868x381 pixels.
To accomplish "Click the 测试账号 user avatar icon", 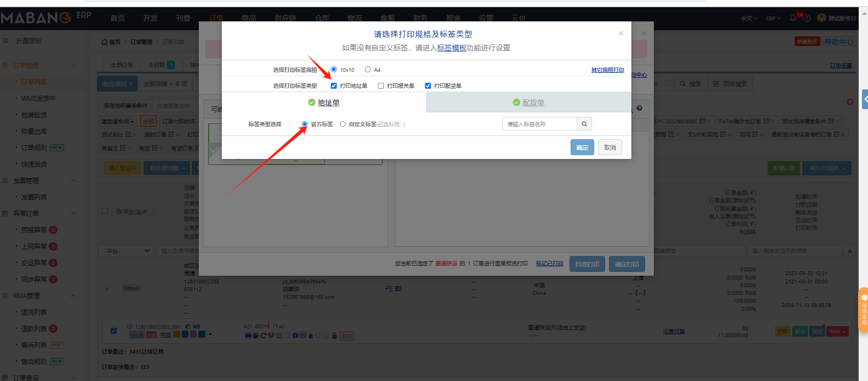I will click(x=821, y=18).
